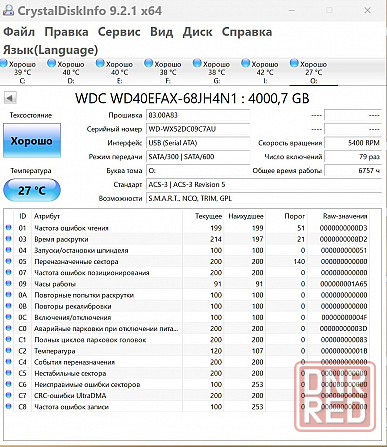Click status dot of attribute C1
The width and height of the screenshot is (387, 447).
(x=9, y=340)
